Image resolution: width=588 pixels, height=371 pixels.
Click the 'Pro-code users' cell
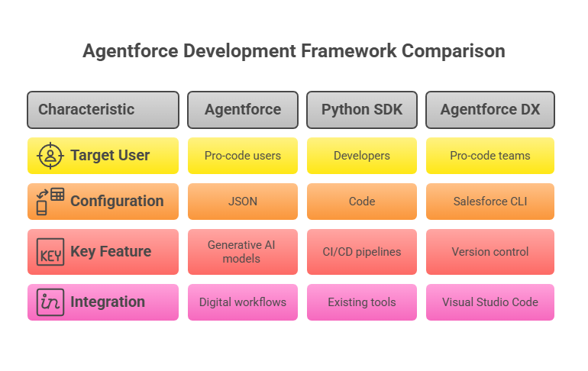[243, 156]
